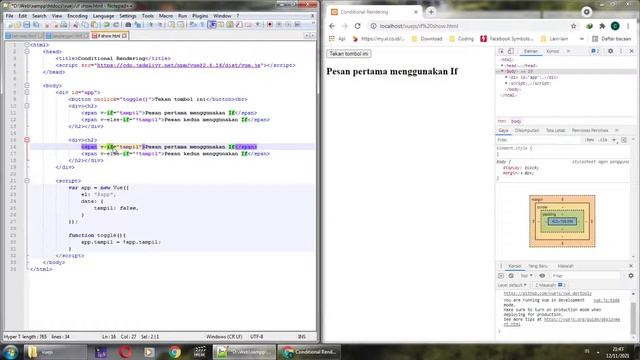The width and height of the screenshot is (640, 360).
Task: Click the Paste icon in Notepad++ toolbar
Action: click(94, 25)
